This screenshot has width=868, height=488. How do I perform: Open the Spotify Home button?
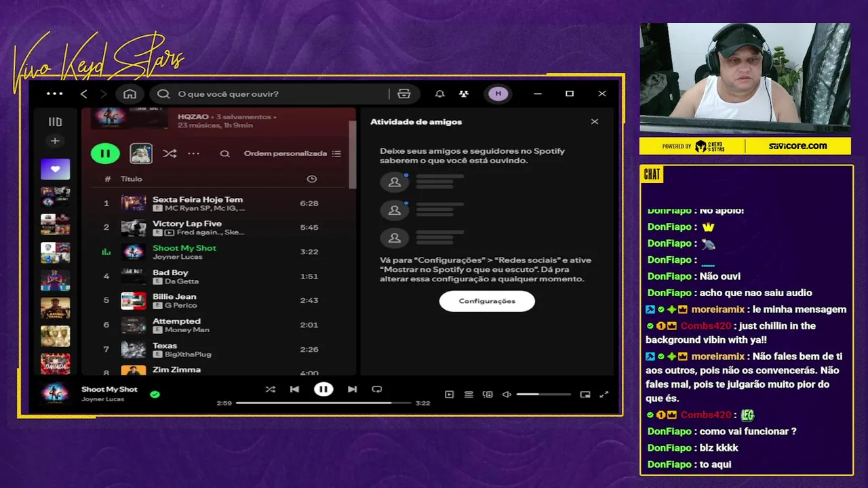[x=130, y=94]
